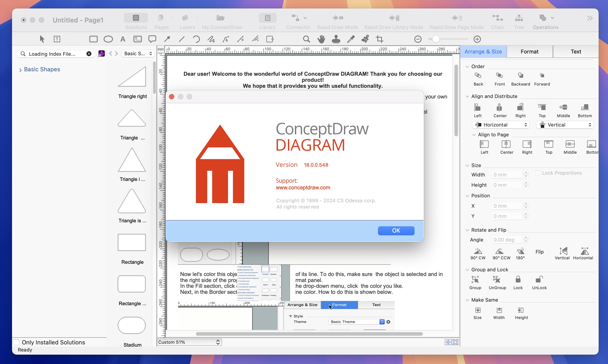Screen dimensions: 608x364
Task: Switch to Text tab in right panel
Action: [575, 51]
